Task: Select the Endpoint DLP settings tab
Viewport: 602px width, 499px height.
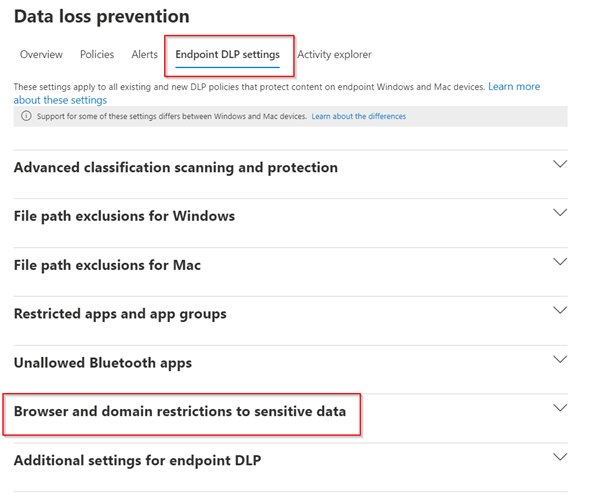Action: point(227,54)
